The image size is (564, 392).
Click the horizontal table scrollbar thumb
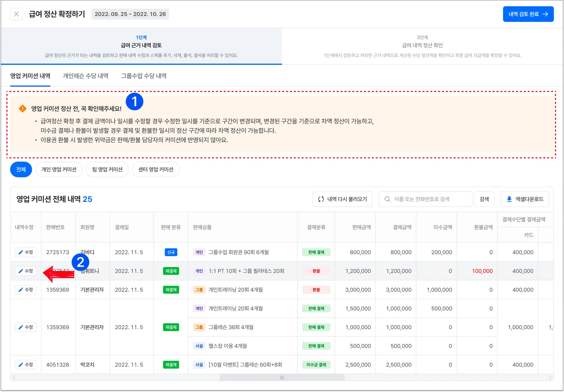point(282,377)
